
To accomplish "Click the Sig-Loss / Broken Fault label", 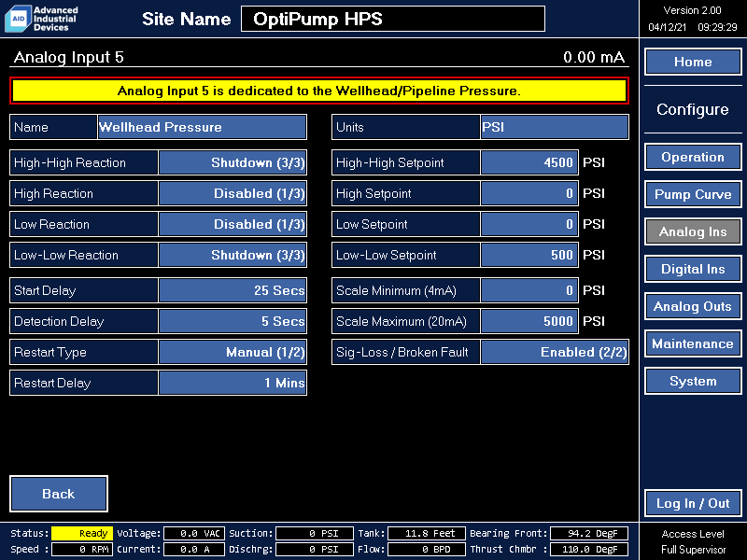I will click(402, 353).
